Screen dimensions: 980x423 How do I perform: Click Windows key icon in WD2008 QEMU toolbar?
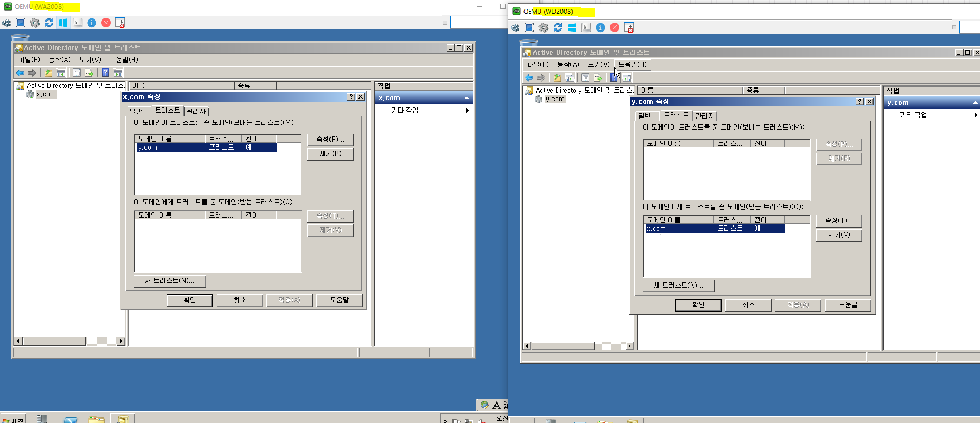pyautogui.click(x=572, y=27)
